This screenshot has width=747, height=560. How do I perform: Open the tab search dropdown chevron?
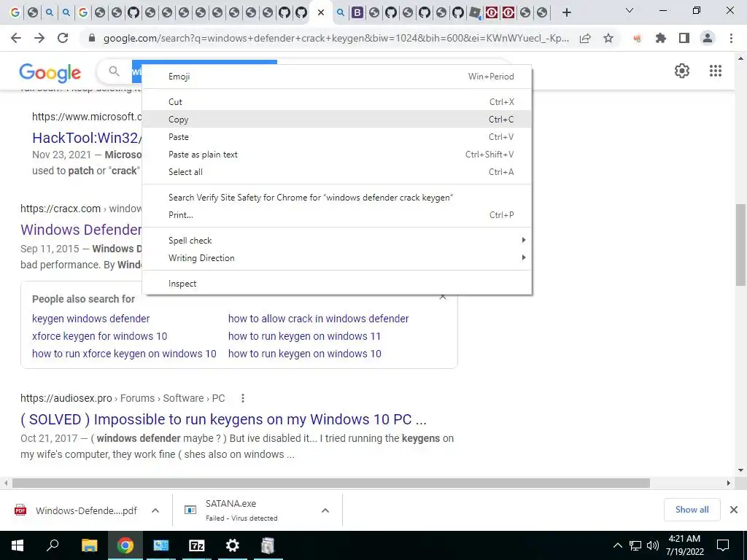[630, 10]
